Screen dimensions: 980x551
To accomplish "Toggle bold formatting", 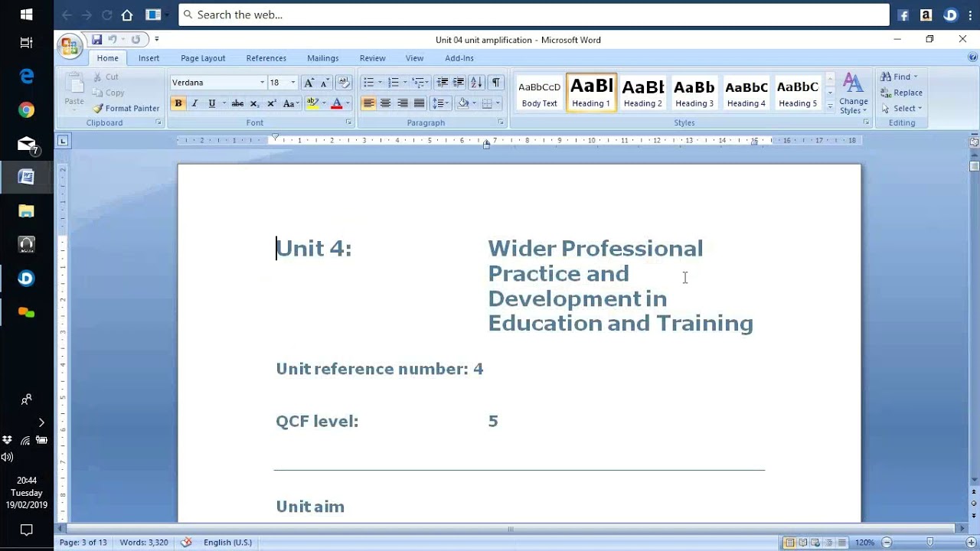I will click(x=178, y=103).
